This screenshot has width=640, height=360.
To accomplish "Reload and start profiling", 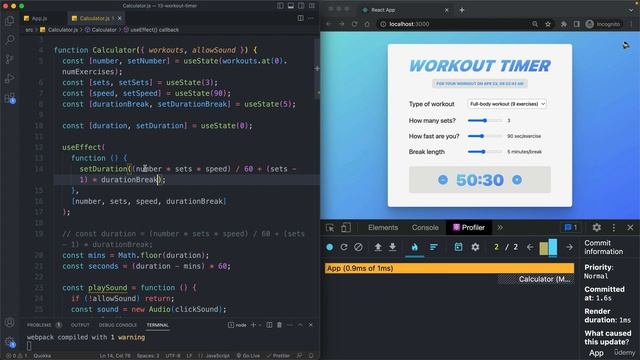I will coord(344,247).
